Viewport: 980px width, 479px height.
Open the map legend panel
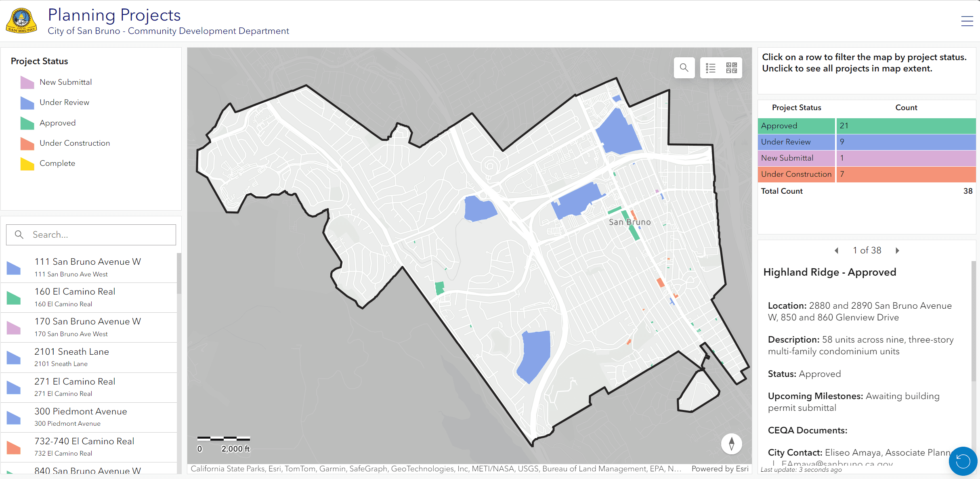pyautogui.click(x=710, y=67)
